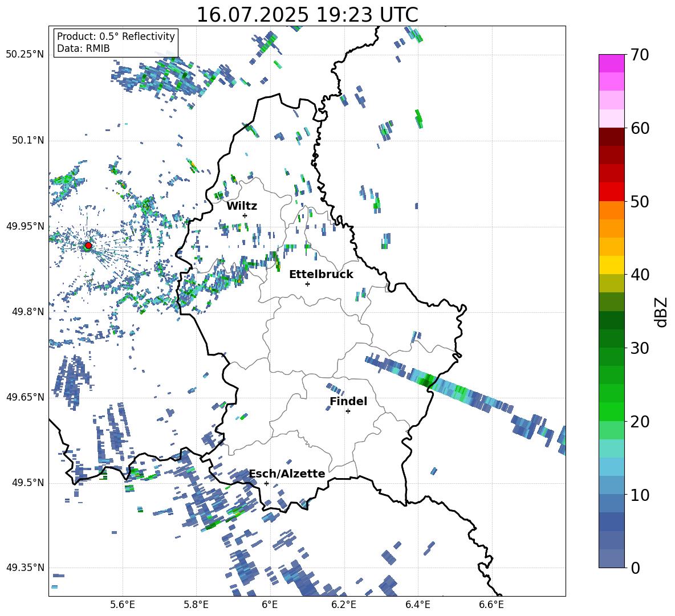Click the red radar site marker
This screenshot has width=675, height=616.
click(x=88, y=246)
